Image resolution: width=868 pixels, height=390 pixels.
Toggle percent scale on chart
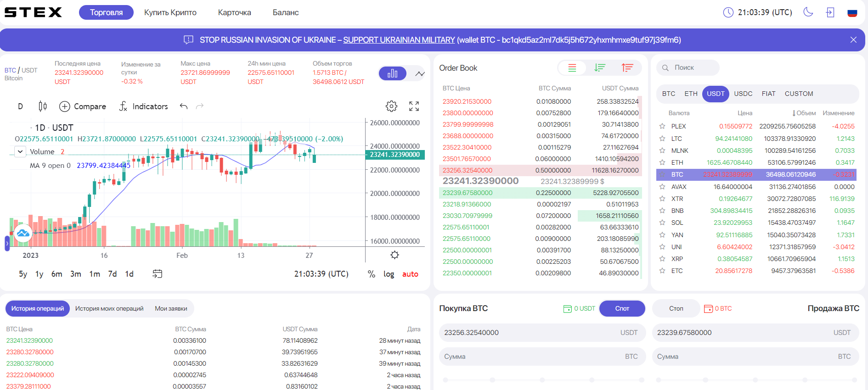(372, 274)
